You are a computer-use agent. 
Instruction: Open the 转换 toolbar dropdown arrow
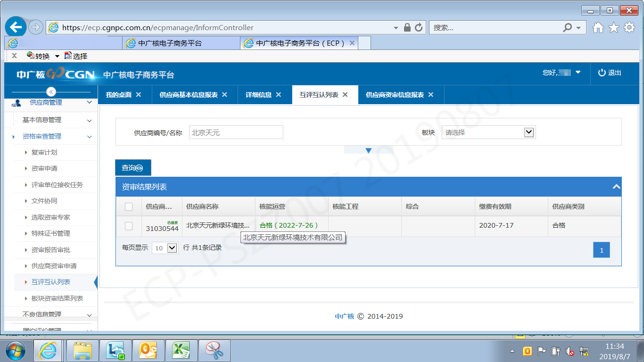tap(57, 56)
